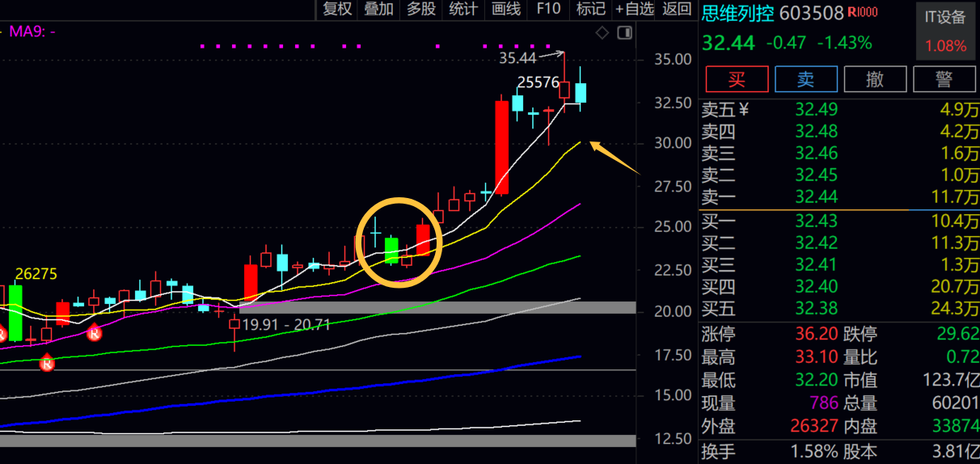Click the ¥ symbol next to 卖五
980x464 pixels.
coord(744,109)
